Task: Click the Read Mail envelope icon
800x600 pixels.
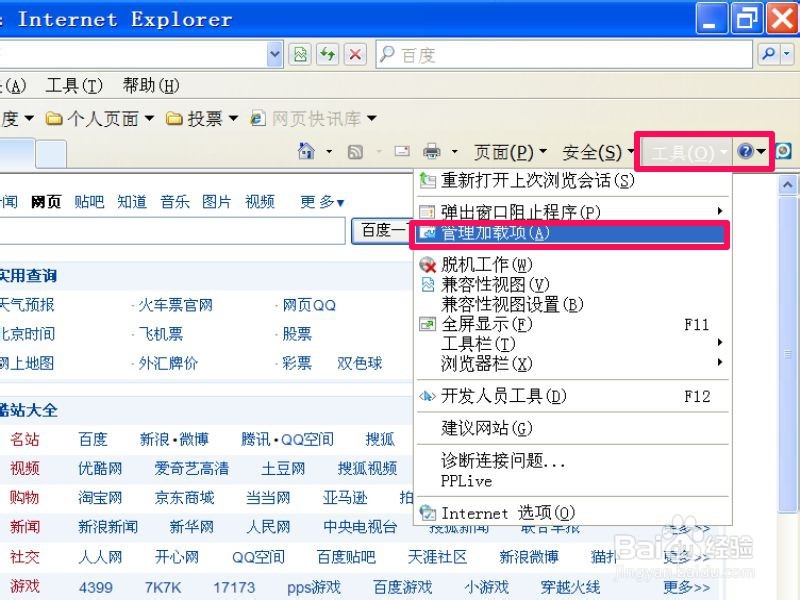Action: (x=401, y=150)
